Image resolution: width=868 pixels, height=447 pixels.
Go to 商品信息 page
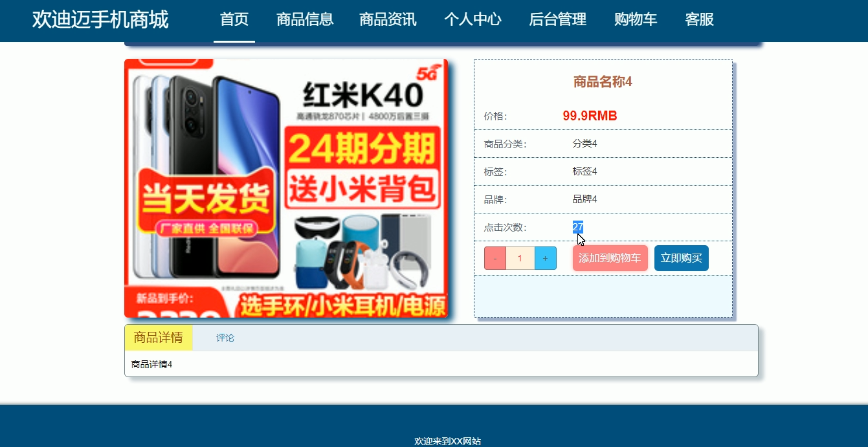point(305,19)
